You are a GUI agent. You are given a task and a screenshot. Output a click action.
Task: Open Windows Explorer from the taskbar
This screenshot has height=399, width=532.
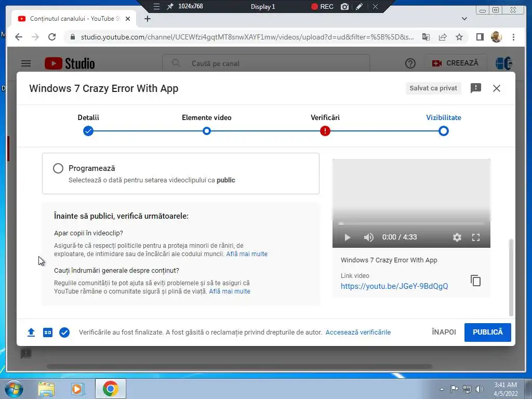pyautogui.click(x=46, y=389)
